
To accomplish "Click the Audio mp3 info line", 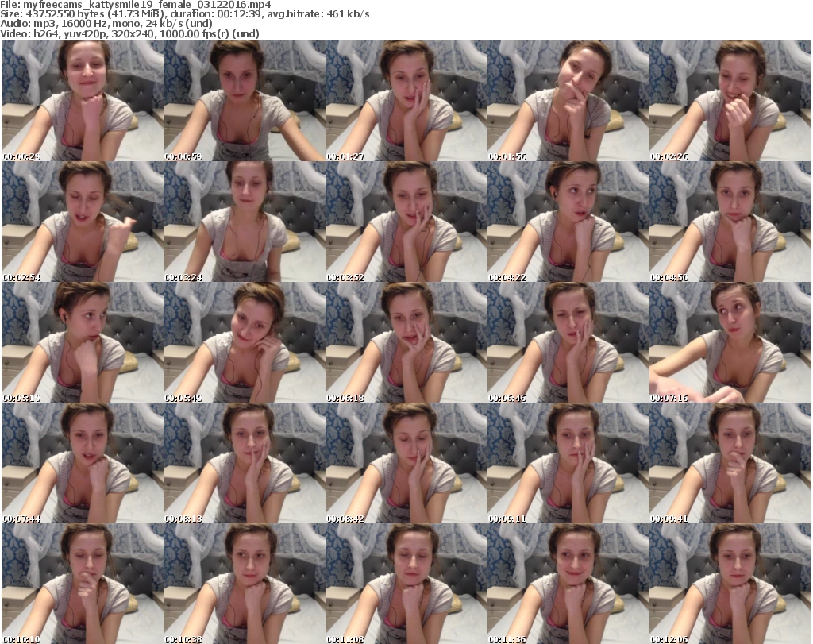I will (x=106, y=24).
